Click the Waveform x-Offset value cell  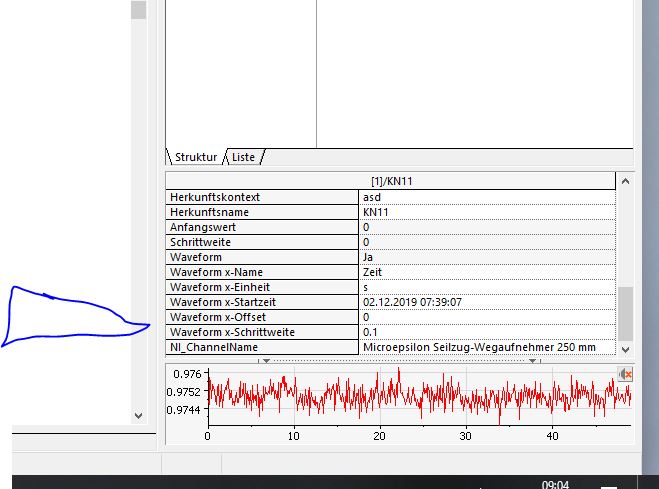[487, 317]
